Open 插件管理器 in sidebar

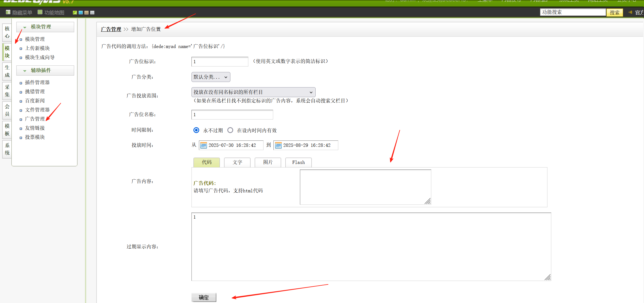point(37,83)
